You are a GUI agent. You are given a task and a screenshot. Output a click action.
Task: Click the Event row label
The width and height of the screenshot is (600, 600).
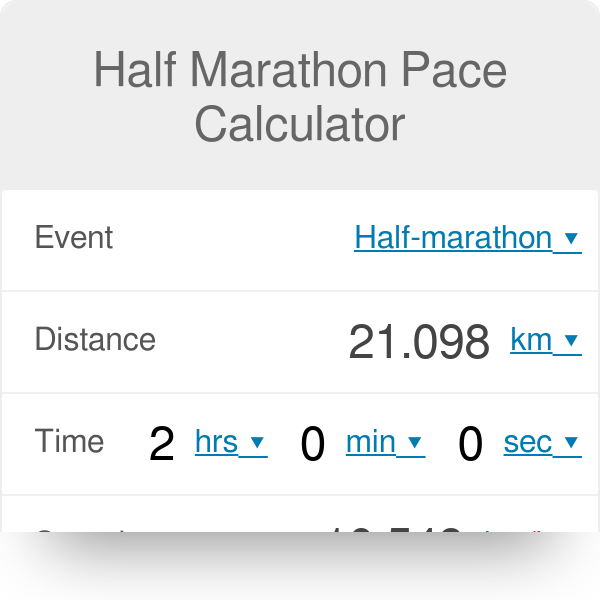pyautogui.click(x=74, y=238)
